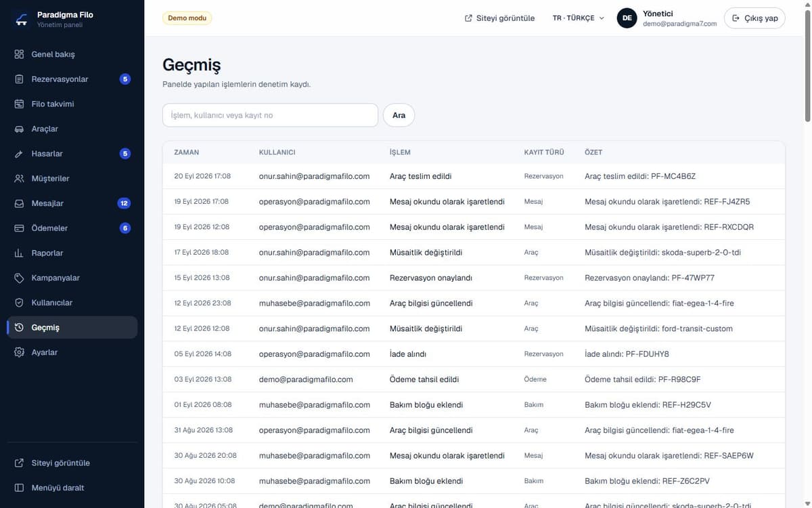The width and height of the screenshot is (812, 508).
Task: Click the summary 'Bakım bloğu eklendi: REF-H29C5V'
Action: click(x=648, y=405)
